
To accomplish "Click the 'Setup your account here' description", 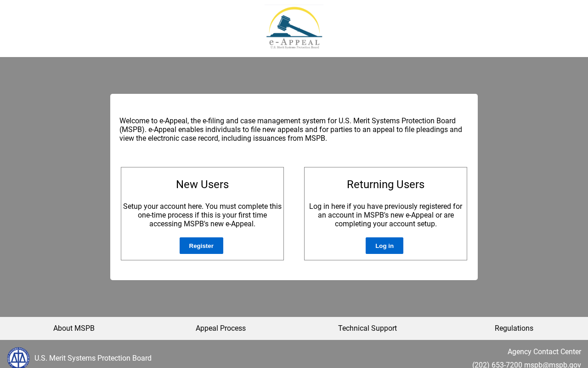I will pyautogui.click(x=202, y=215).
